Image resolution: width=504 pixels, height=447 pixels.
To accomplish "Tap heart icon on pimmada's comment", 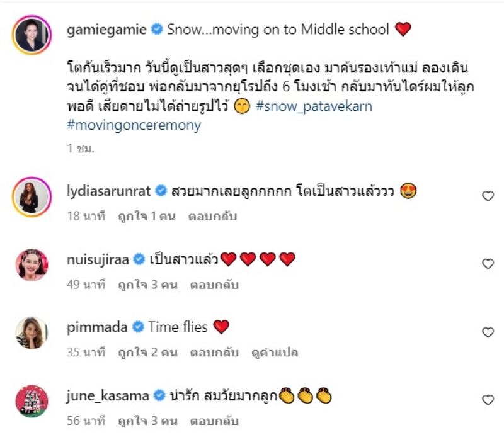I will tap(488, 332).
